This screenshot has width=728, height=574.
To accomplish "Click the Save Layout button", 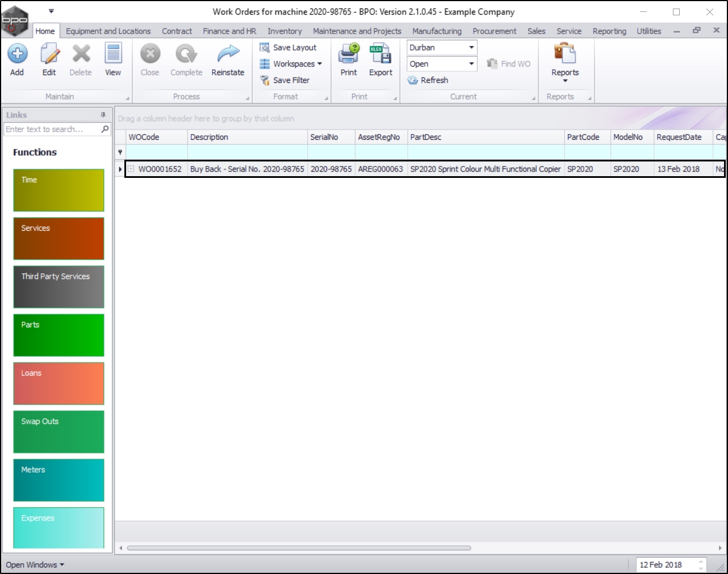I will [288, 48].
